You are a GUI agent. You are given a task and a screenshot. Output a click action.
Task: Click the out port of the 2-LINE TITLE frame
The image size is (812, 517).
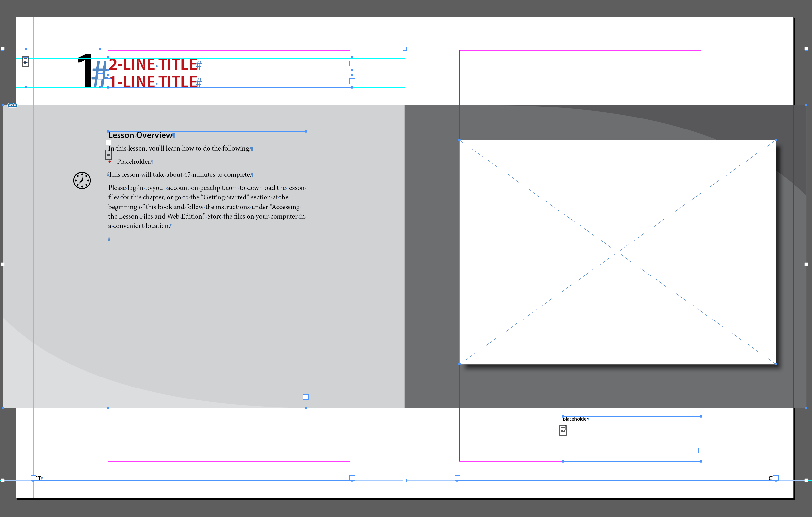click(352, 63)
